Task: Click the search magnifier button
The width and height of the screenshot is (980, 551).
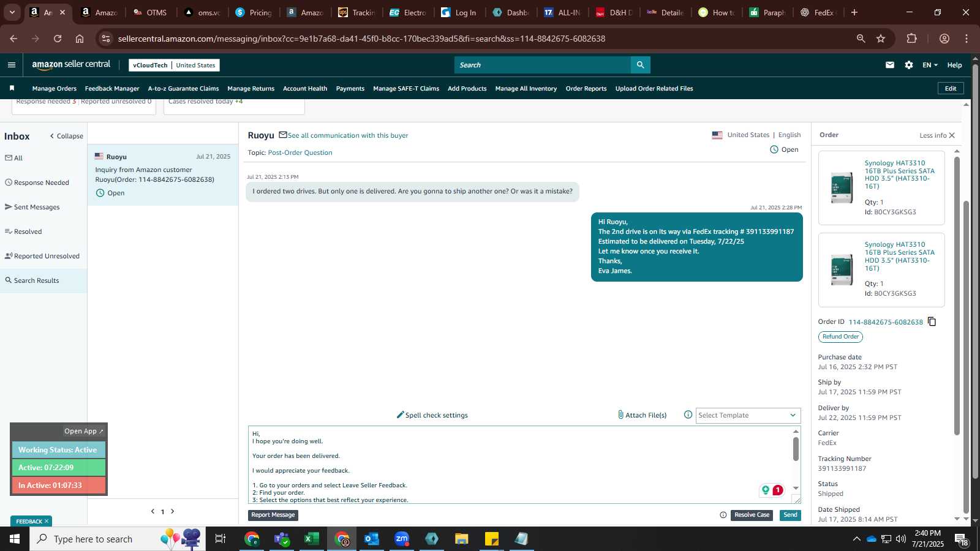Action: click(x=640, y=65)
